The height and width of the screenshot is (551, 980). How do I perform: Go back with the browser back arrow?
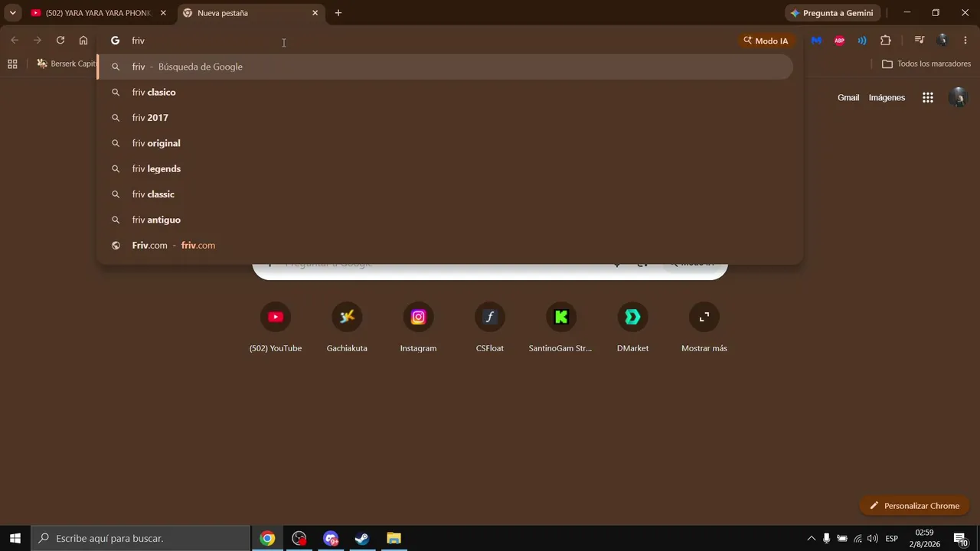tap(15, 41)
